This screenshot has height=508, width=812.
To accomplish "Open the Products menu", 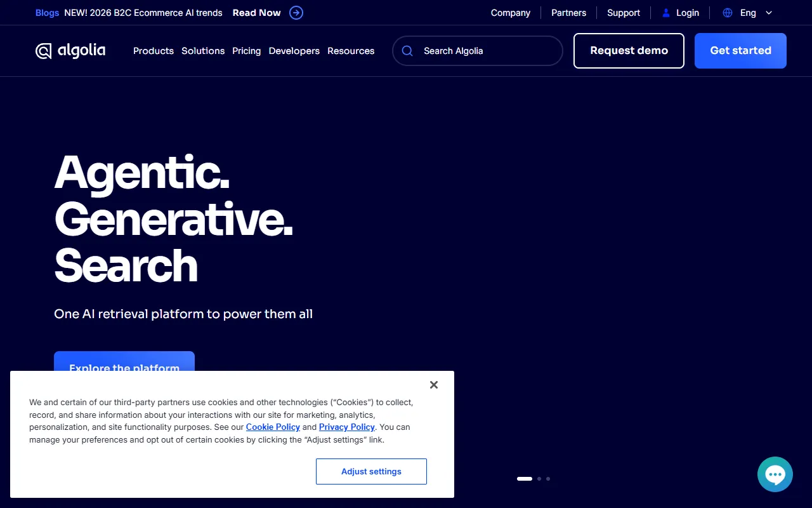I will pos(154,51).
